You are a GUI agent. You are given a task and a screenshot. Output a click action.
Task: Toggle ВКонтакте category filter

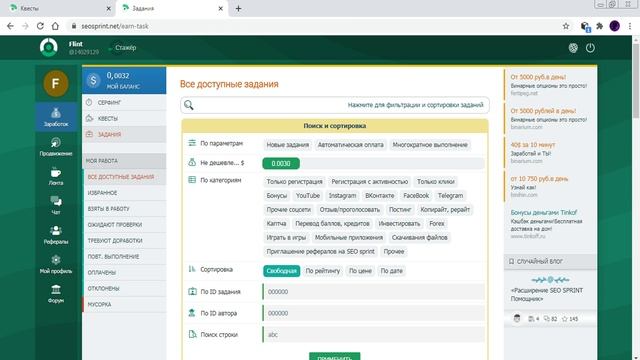pyautogui.click(x=380, y=196)
